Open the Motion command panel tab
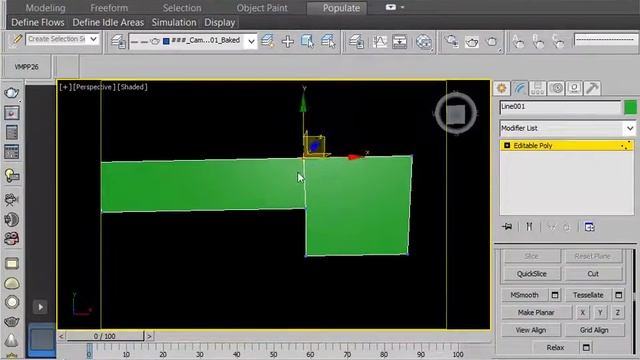Image resolution: width=640 pixels, height=360 pixels. (556, 88)
